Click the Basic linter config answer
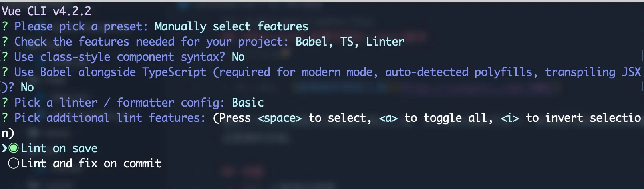 coord(248,103)
